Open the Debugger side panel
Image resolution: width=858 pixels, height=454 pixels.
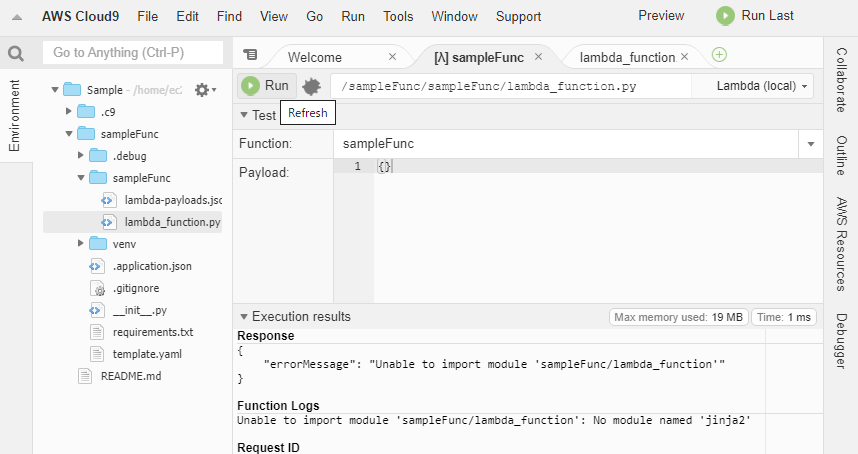click(841, 341)
